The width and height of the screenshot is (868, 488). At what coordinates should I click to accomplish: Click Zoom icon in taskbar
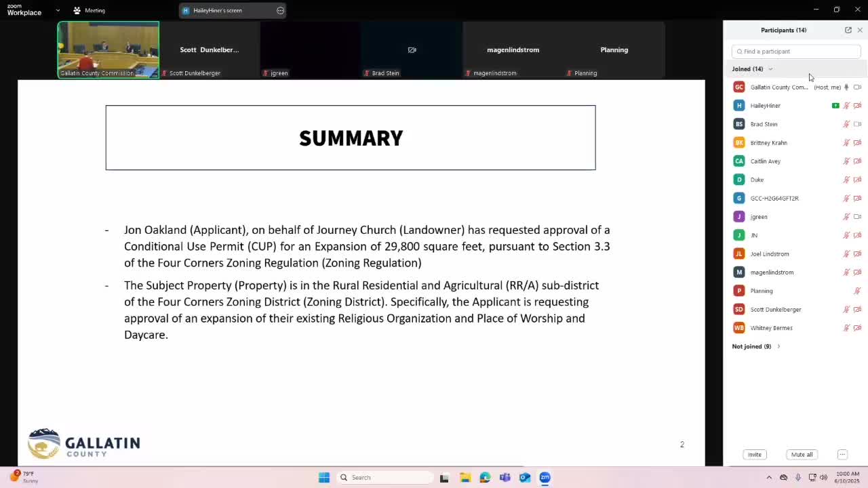tap(545, 478)
